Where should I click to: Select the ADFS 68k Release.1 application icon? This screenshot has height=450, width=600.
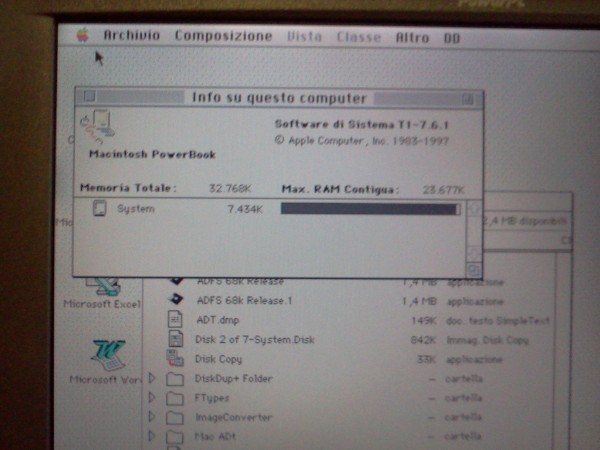(176, 299)
